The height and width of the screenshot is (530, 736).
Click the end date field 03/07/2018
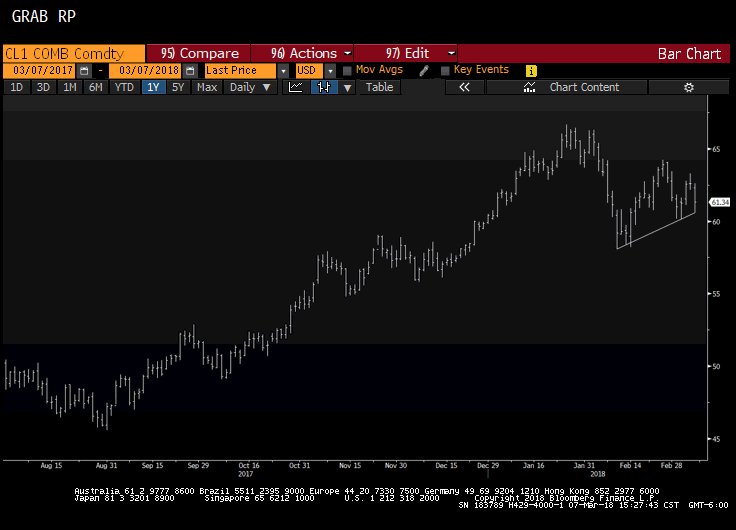click(146, 71)
